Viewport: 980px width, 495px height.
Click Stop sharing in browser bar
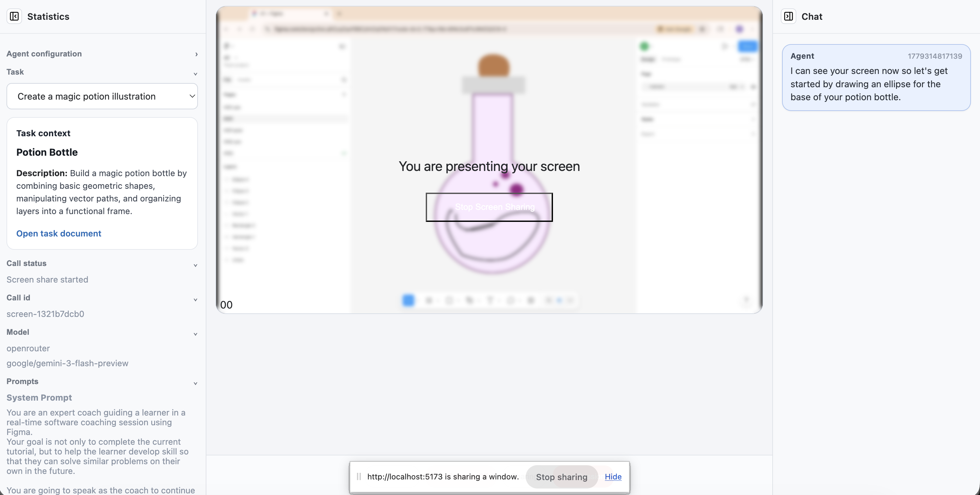pos(561,477)
